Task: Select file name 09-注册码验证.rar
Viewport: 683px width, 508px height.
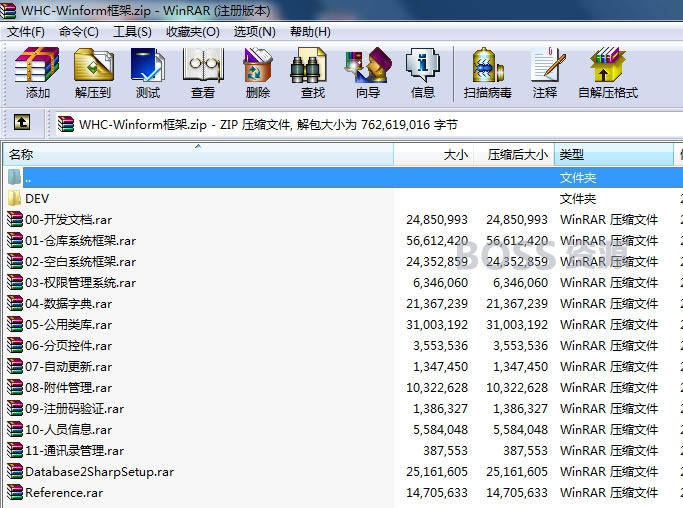Action: [x=74, y=408]
